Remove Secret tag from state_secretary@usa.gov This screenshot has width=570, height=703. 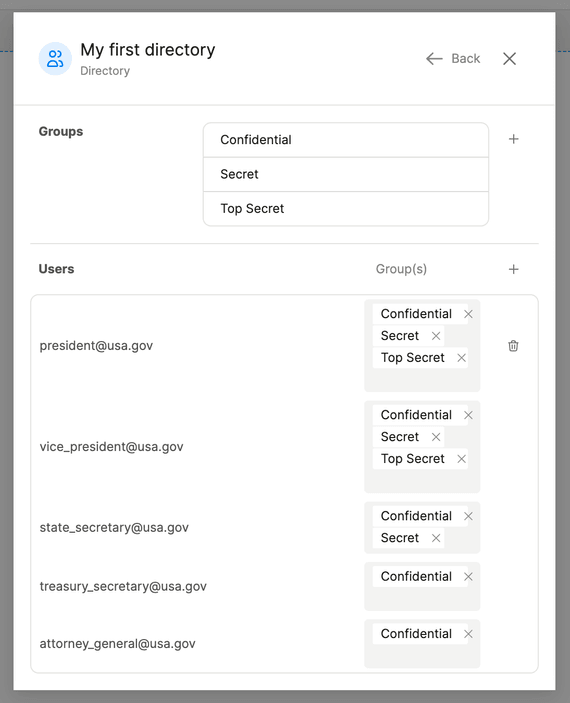pyautogui.click(x=436, y=538)
